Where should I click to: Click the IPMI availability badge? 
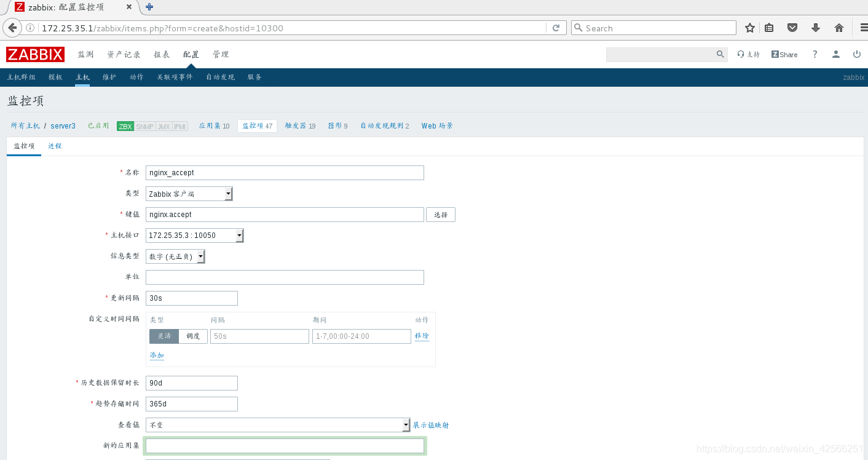coord(180,126)
